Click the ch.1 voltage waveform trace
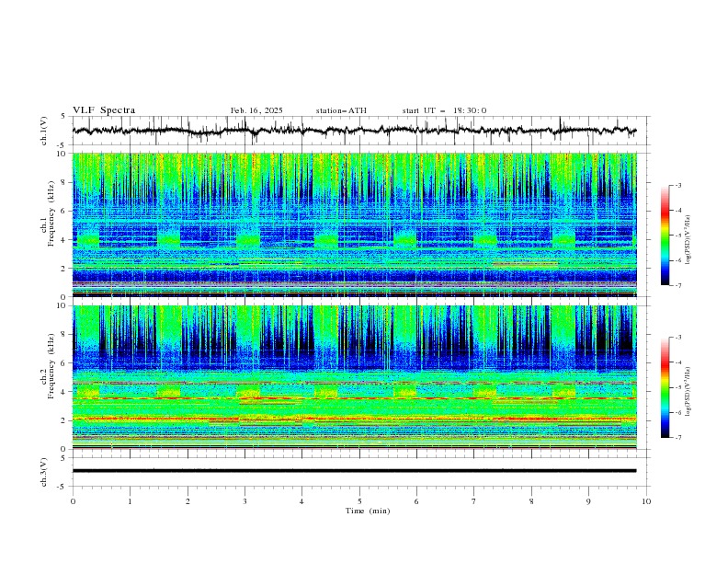Viewport: 728px width, 563px height. [x=354, y=131]
